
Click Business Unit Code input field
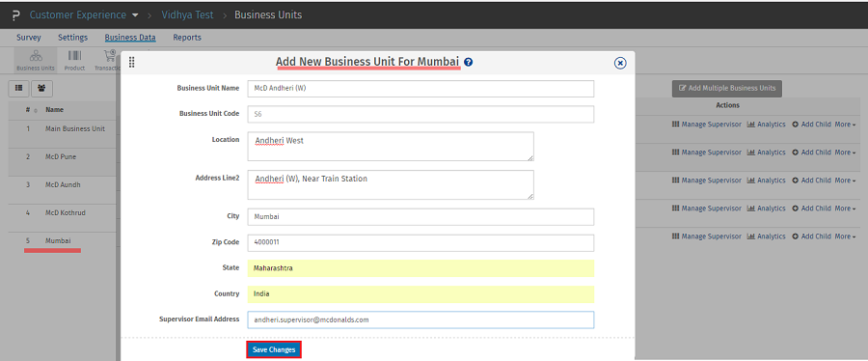[420, 114]
